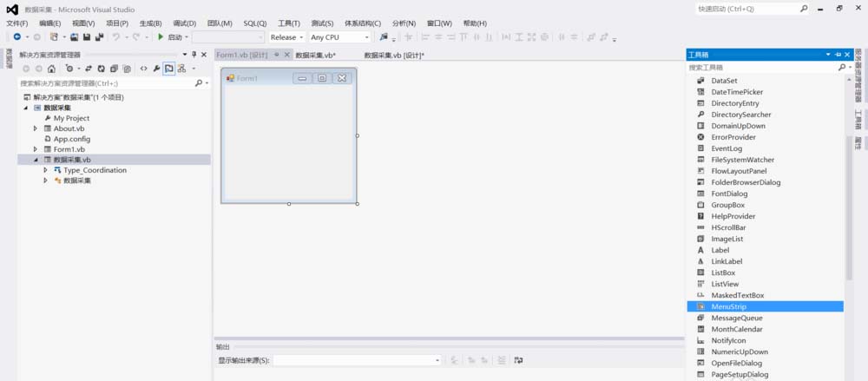Select the MenuStrip toolbox control
This screenshot has width=868, height=381.
tap(765, 306)
